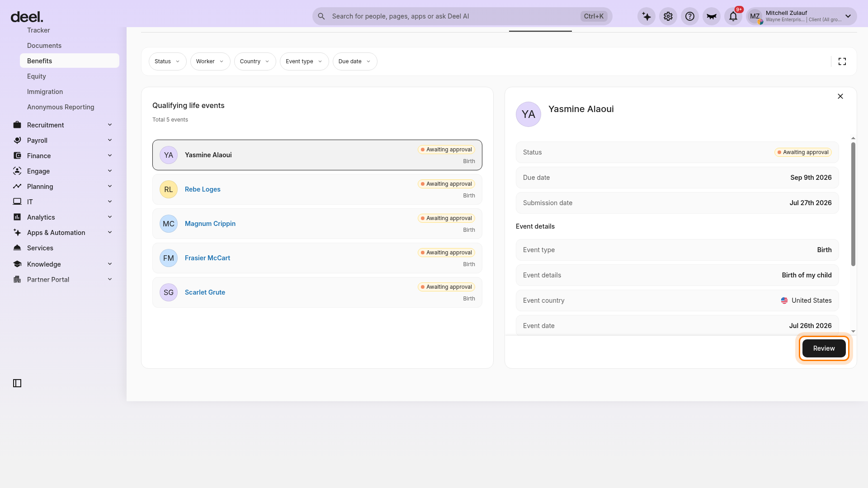The width and height of the screenshot is (868, 488).
Task: Click the fullscreen expand icon
Action: click(842, 61)
